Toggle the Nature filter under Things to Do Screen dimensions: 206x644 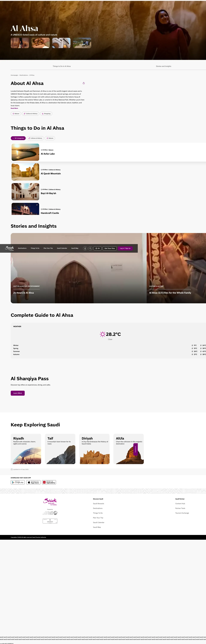50,138
